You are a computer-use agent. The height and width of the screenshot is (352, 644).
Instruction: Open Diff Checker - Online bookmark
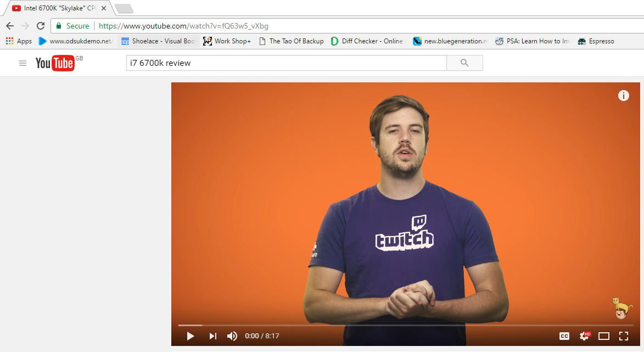[x=367, y=41]
